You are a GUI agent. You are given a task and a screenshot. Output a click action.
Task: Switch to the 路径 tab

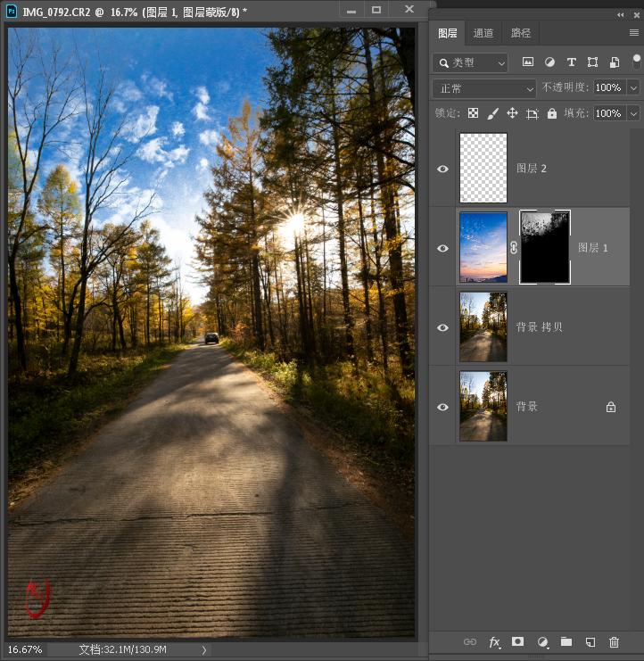pyautogui.click(x=520, y=33)
